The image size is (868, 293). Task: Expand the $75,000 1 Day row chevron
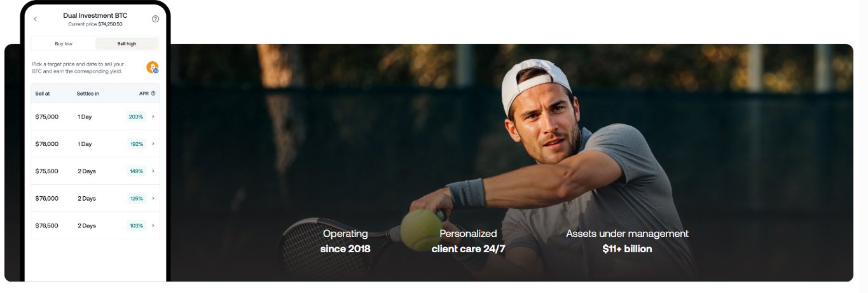[x=153, y=117]
